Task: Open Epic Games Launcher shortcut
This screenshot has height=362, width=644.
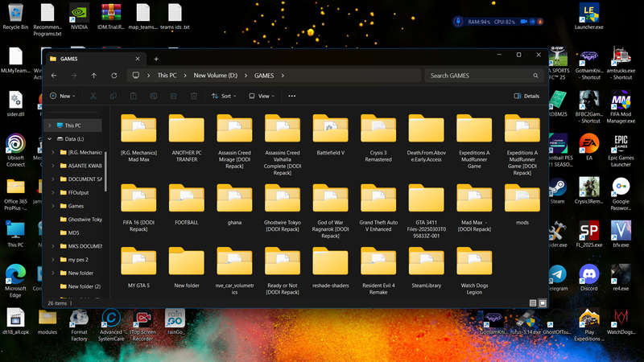Action: tap(621, 150)
